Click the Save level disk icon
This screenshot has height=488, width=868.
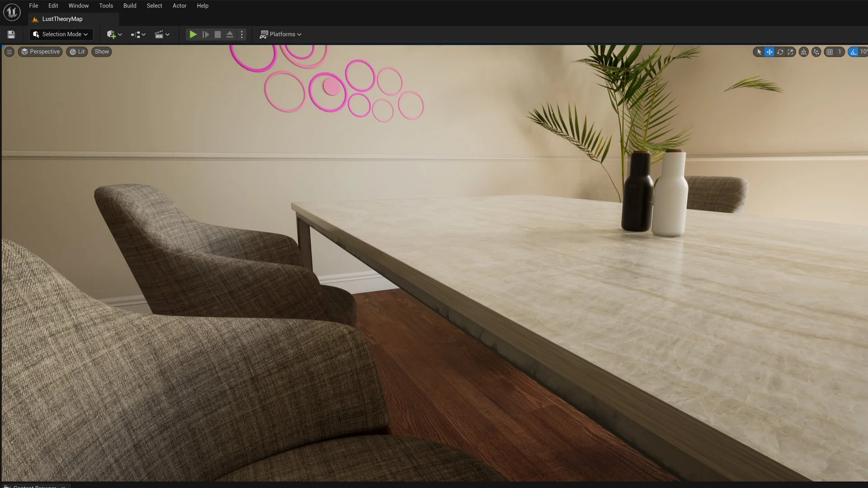11,34
